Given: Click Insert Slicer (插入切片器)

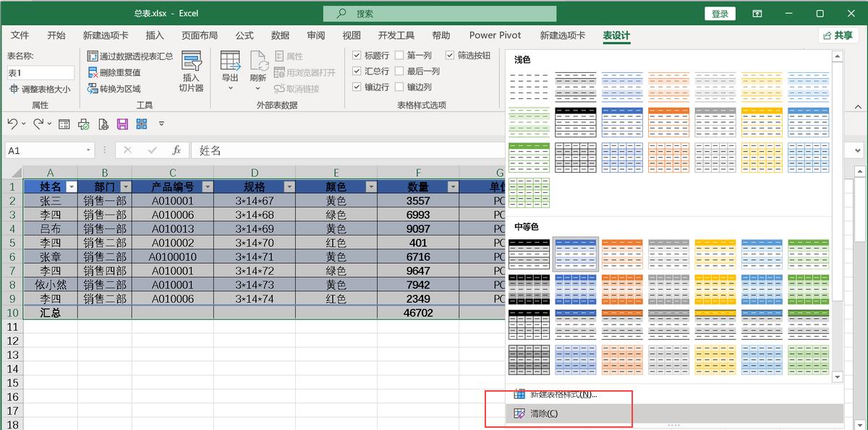Looking at the screenshot, I should (x=191, y=72).
